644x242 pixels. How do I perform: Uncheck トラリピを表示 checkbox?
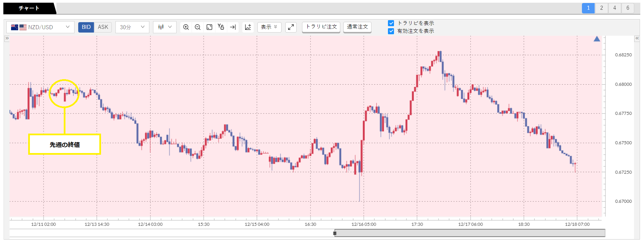(x=391, y=23)
